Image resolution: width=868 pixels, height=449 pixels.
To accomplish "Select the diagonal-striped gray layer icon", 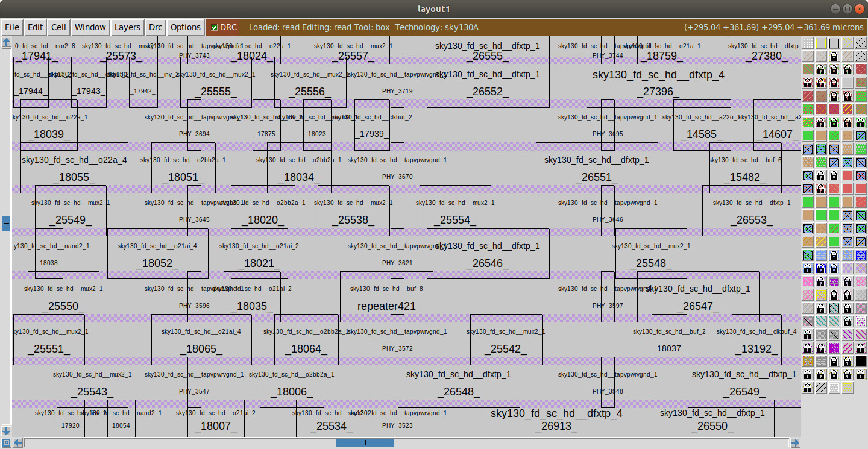I will (820, 388).
